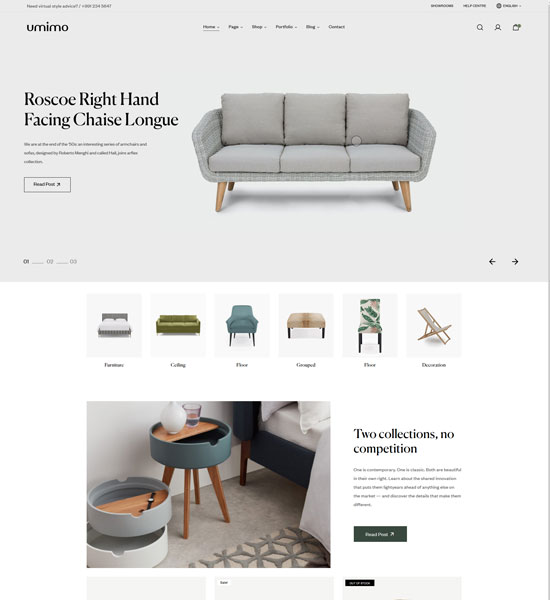550x600 pixels.
Task: Expand the Portfolio menu
Action: point(286,27)
